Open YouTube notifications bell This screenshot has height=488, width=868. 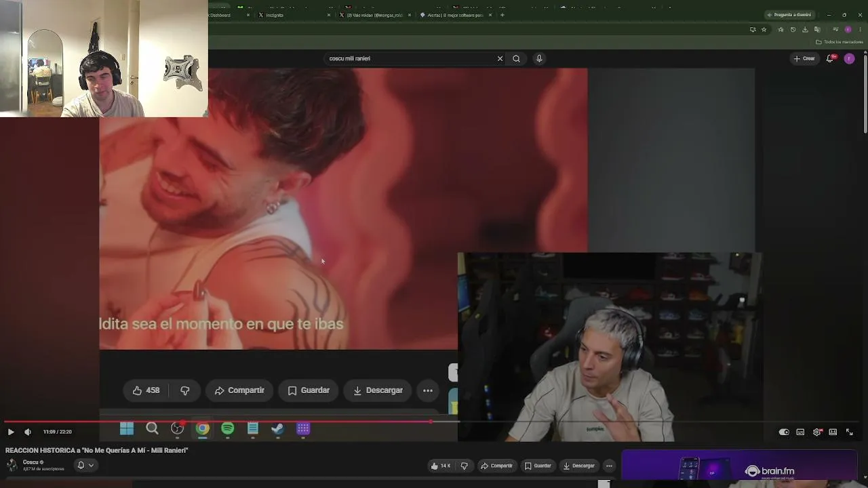(830, 58)
